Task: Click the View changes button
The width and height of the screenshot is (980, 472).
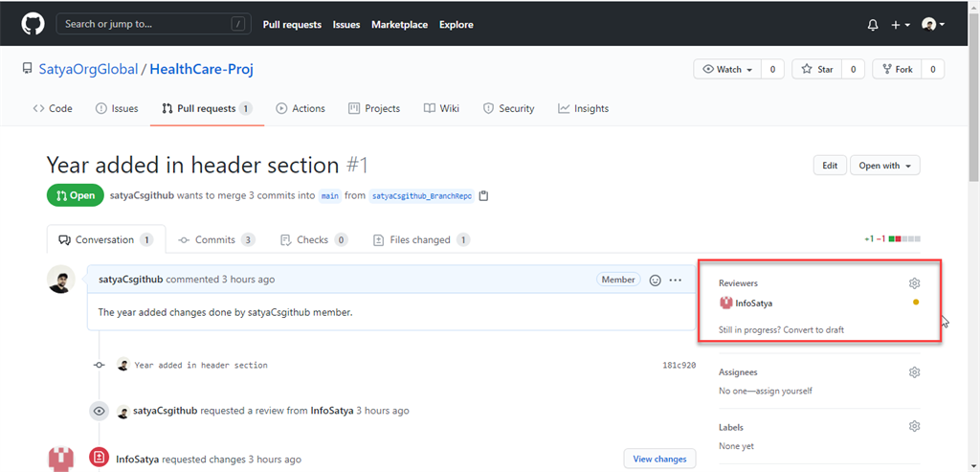Action: [659, 460]
